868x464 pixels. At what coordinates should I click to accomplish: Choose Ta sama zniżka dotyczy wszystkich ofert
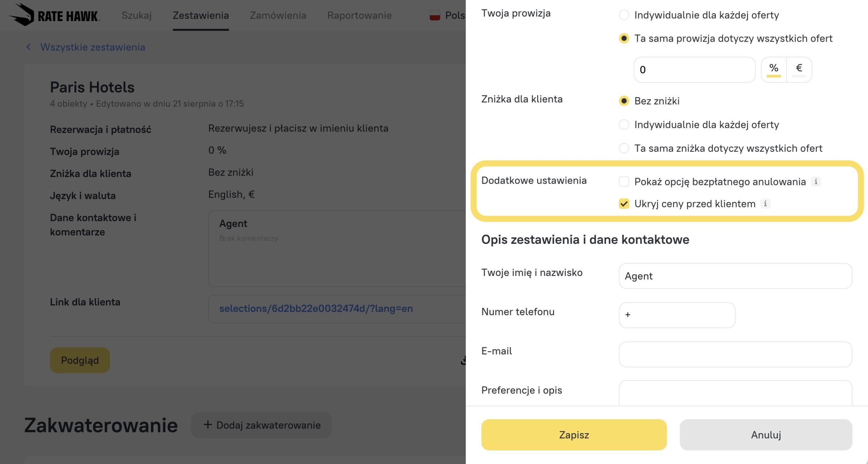coord(624,148)
